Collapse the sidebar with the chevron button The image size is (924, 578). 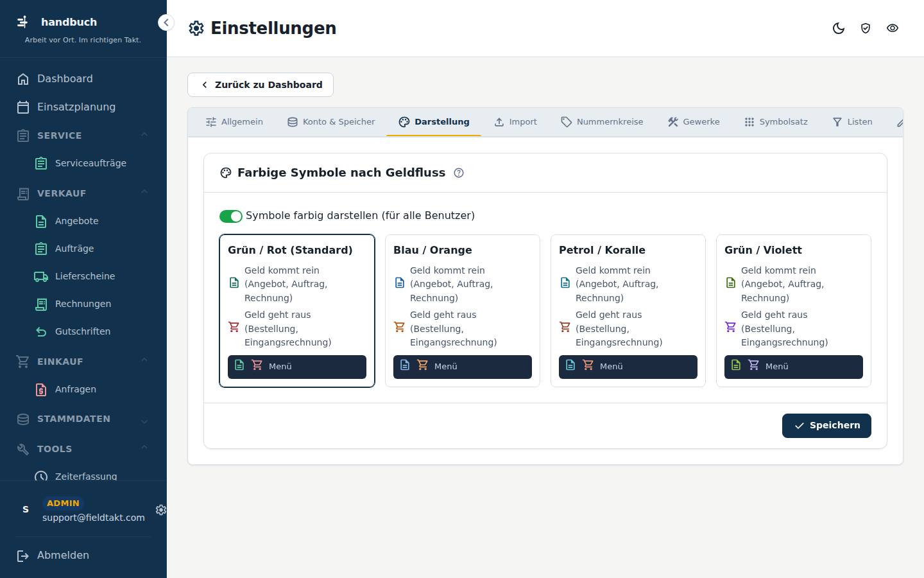(166, 22)
